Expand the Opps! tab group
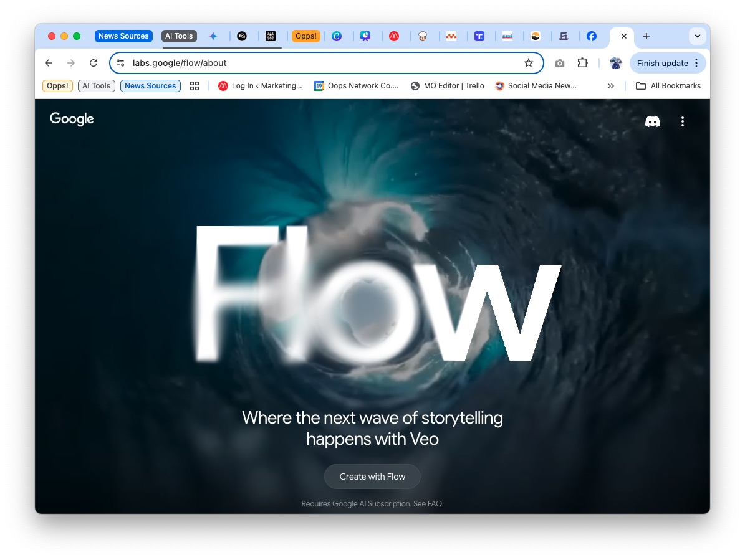This screenshot has width=745, height=560. [305, 36]
